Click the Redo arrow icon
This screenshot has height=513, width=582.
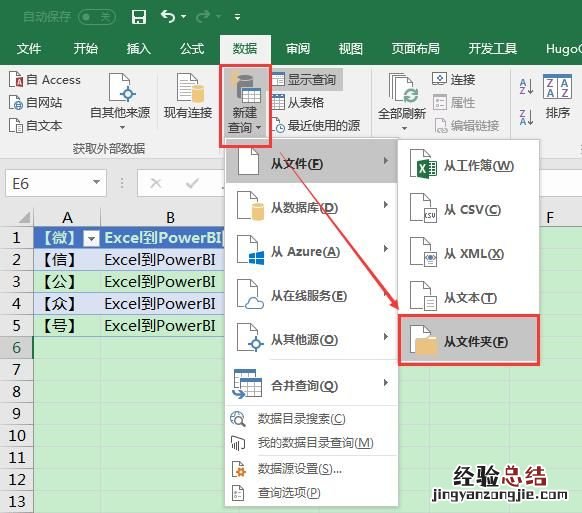point(203,16)
